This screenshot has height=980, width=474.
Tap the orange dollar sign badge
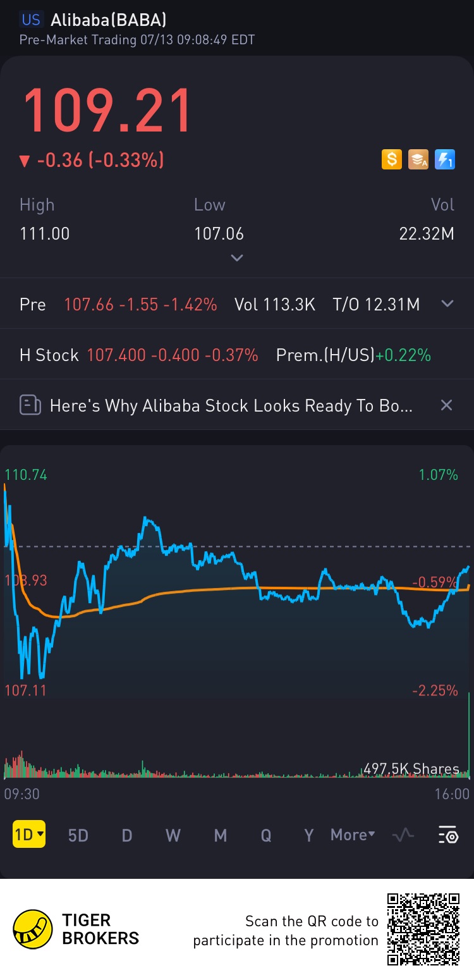point(392,159)
